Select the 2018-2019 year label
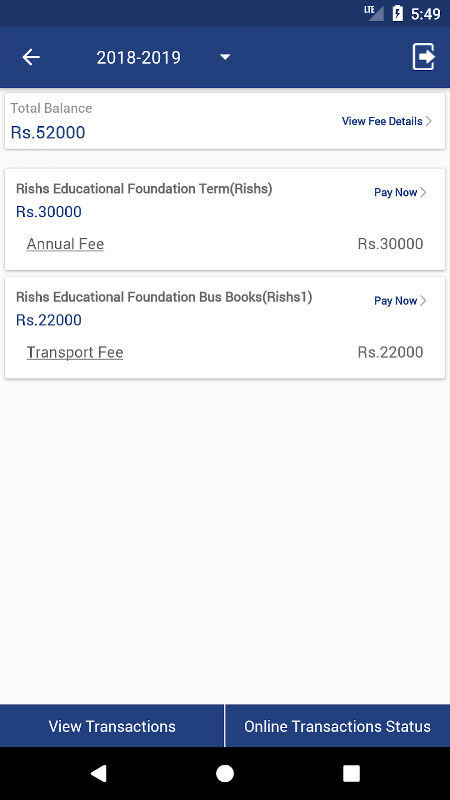450x800 pixels. 138,58
